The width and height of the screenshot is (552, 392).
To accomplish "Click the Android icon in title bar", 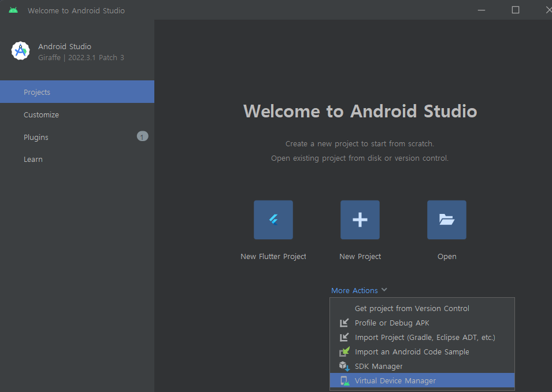I will tap(13, 10).
